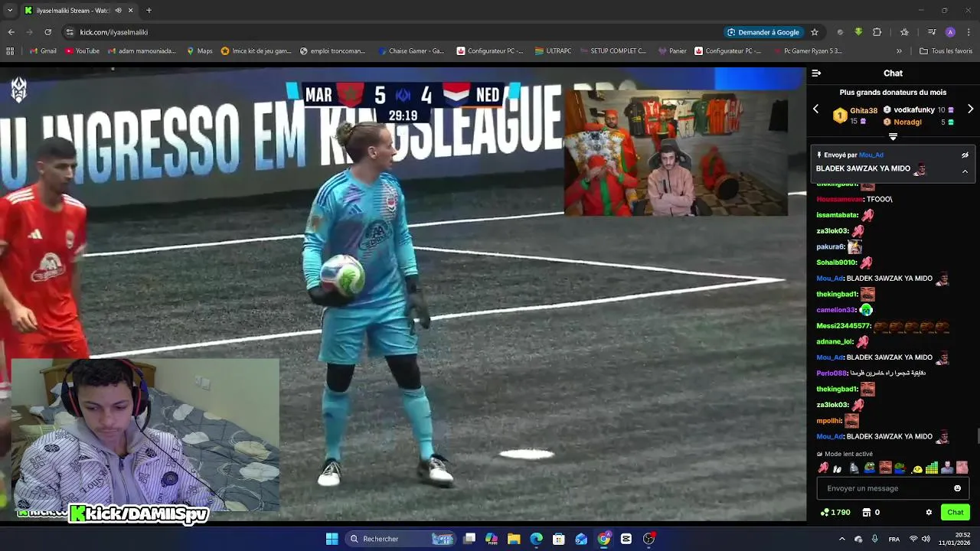Insert the yellow duck quick emote
980x551 pixels.
tap(916, 468)
